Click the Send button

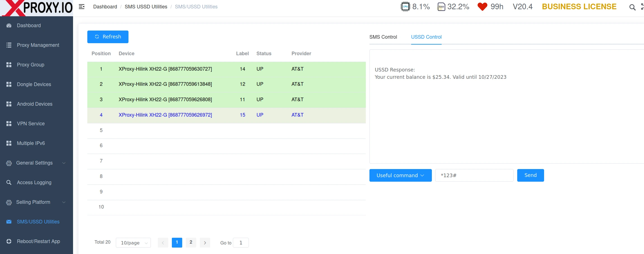click(530, 175)
